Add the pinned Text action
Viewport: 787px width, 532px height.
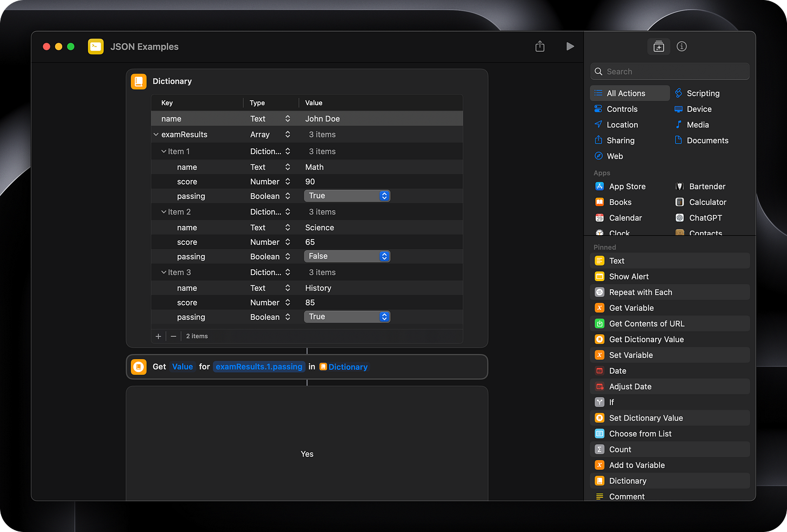click(x=670, y=261)
